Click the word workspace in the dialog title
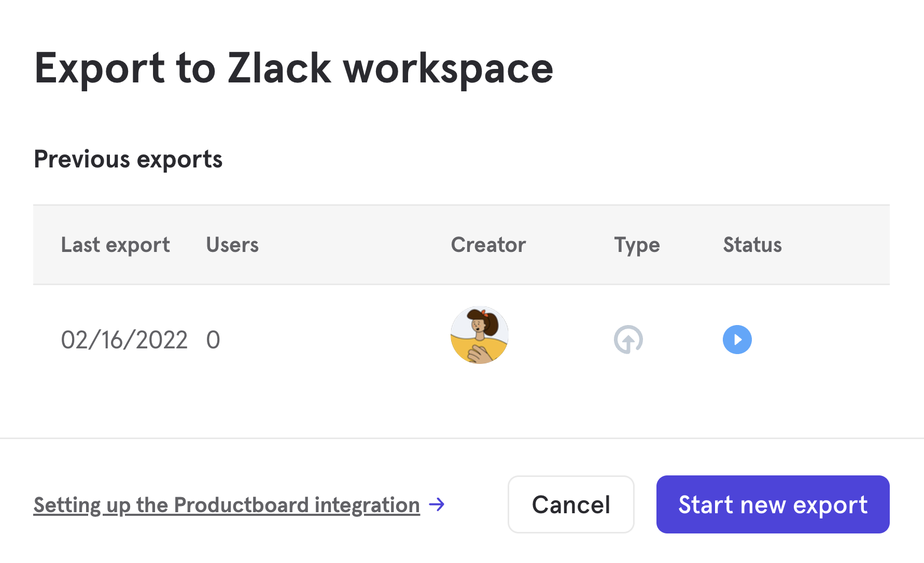Viewport: 924px width, 563px height. [x=448, y=69]
